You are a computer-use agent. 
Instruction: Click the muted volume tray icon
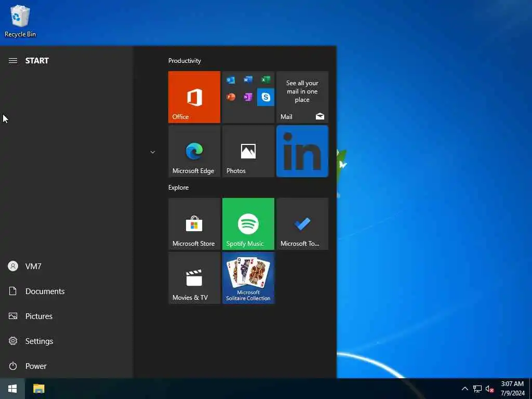[x=489, y=389]
